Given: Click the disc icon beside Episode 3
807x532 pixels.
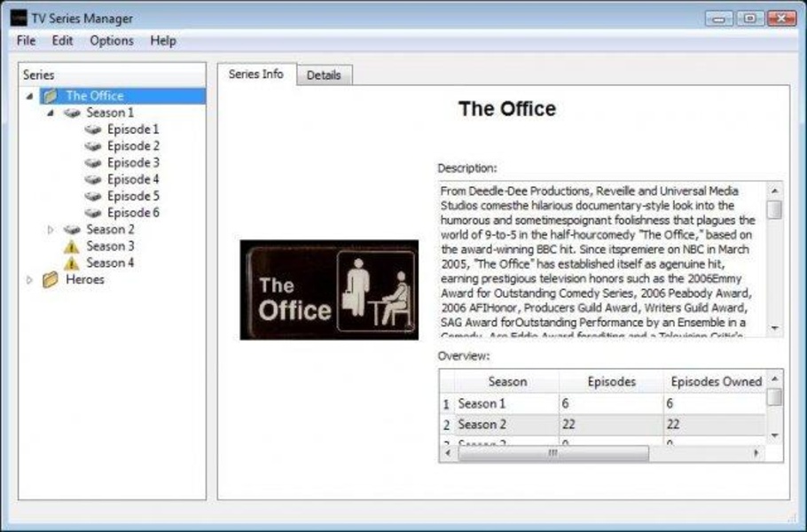Looking at the screenshot, I should pyautogui.click(x=93, y=162).
